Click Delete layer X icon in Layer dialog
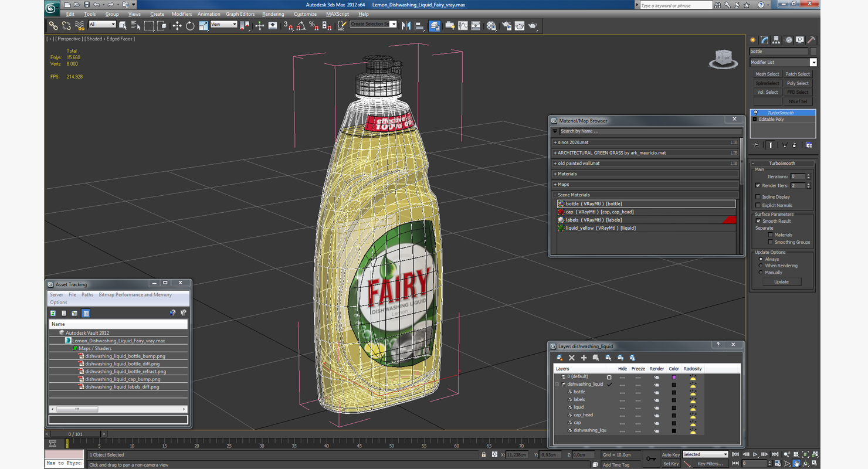 (x=572, y=358)
